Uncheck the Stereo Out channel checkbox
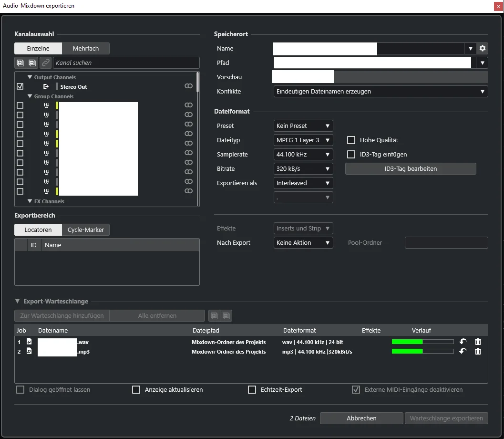This screenshot has height=439, width=504. pos(20,86)
